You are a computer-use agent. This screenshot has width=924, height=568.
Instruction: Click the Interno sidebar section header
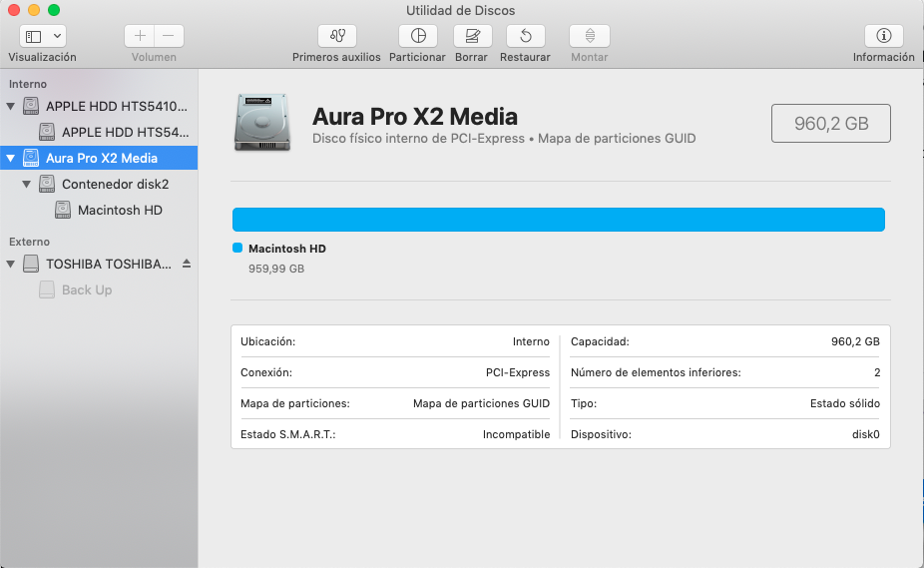(x=28, y=84)
